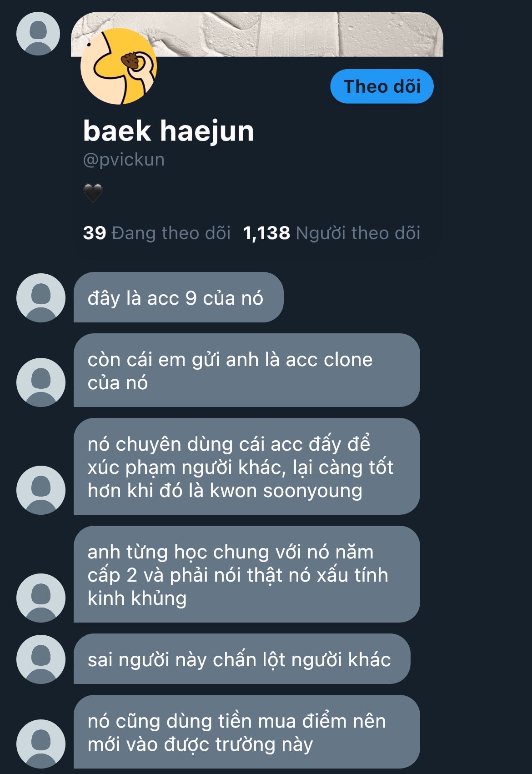Screen dimensions: 532x774
Task: Tap the avatar beside 'kinh khủng' message
Action: tap(41, 598)
